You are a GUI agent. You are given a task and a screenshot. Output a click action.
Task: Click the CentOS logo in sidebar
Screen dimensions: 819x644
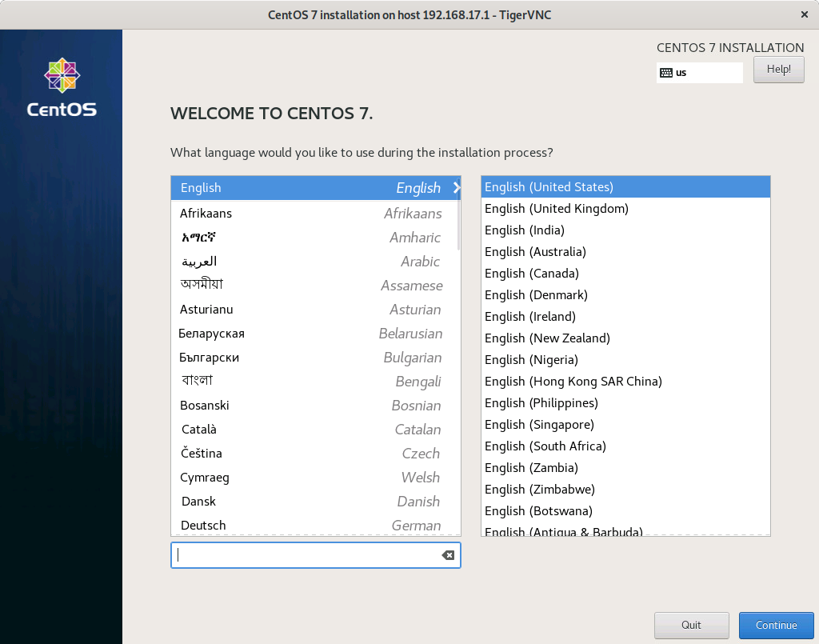tap(62, 87)
